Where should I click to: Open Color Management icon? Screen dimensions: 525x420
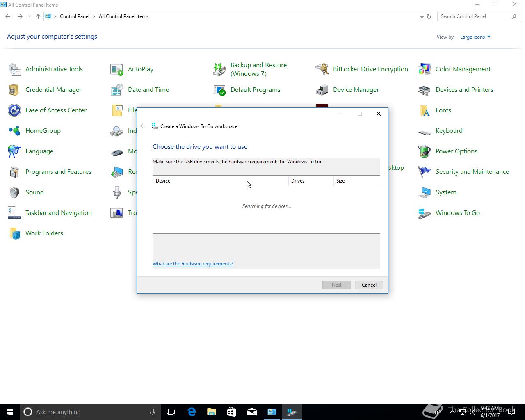[425, 69]
